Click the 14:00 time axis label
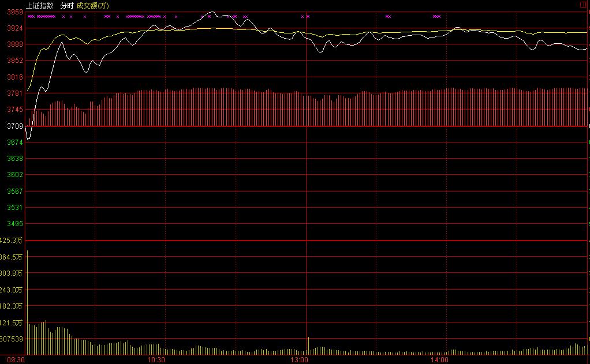This screenshot has height=364, width=590. pos(439,360)
